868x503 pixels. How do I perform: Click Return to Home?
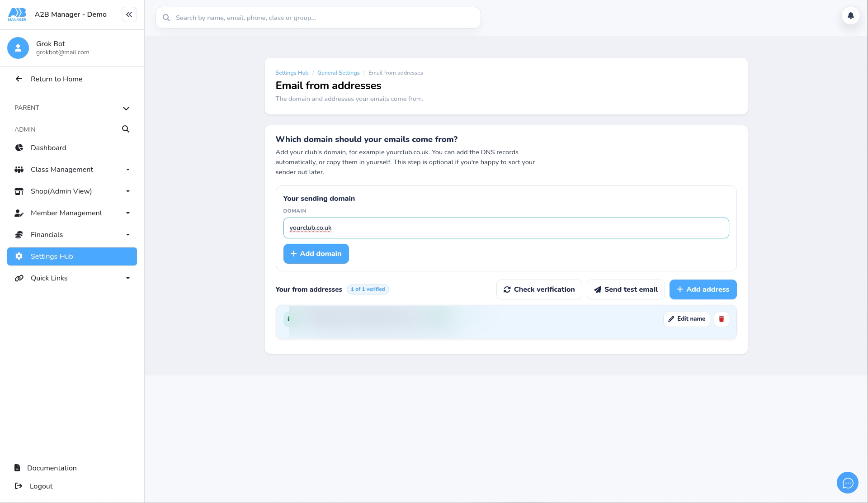click(x=57, y=79)
